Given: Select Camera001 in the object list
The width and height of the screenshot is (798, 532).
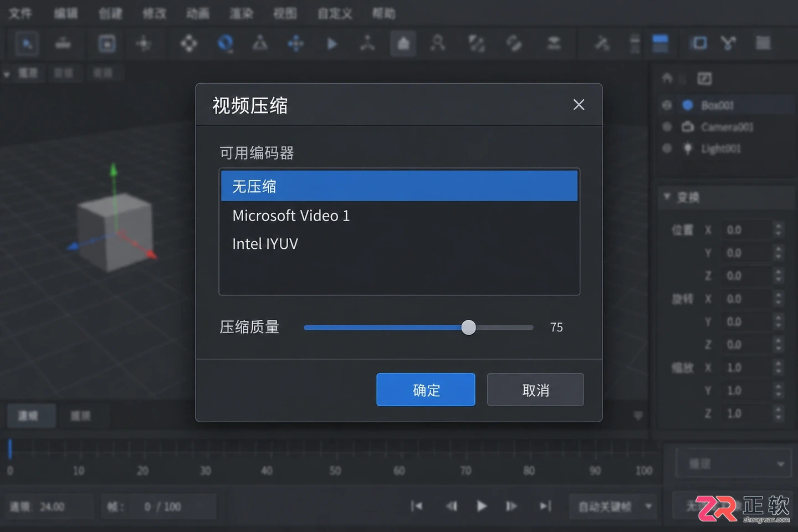Looking at the screenshot, I should [728, 127].
